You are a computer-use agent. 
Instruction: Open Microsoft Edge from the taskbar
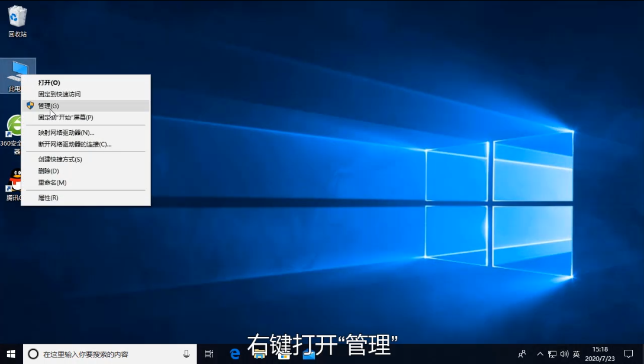point(235,354)
